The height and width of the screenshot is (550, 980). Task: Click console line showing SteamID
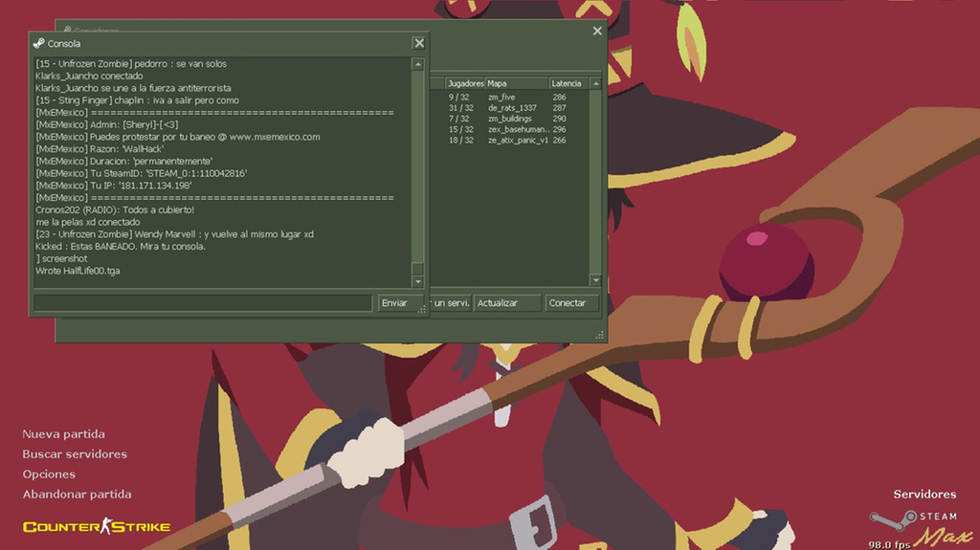click(x=141, y=173)
